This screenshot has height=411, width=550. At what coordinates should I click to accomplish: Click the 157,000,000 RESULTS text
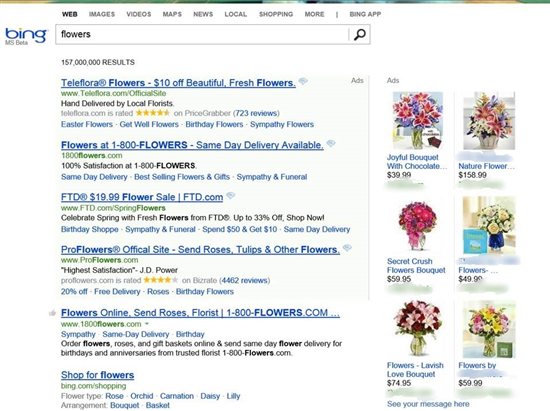[98, 62]
